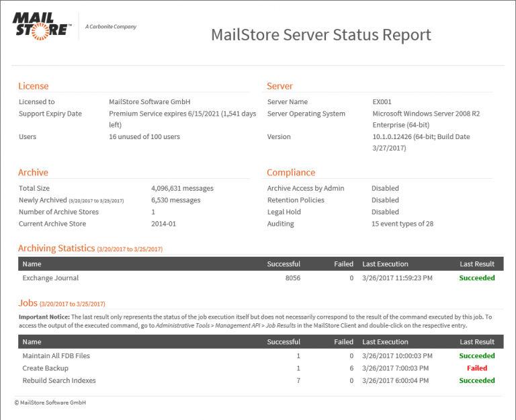
Task: Select the Server section heading
Action: pyautogui.click(x=279, y=86)
